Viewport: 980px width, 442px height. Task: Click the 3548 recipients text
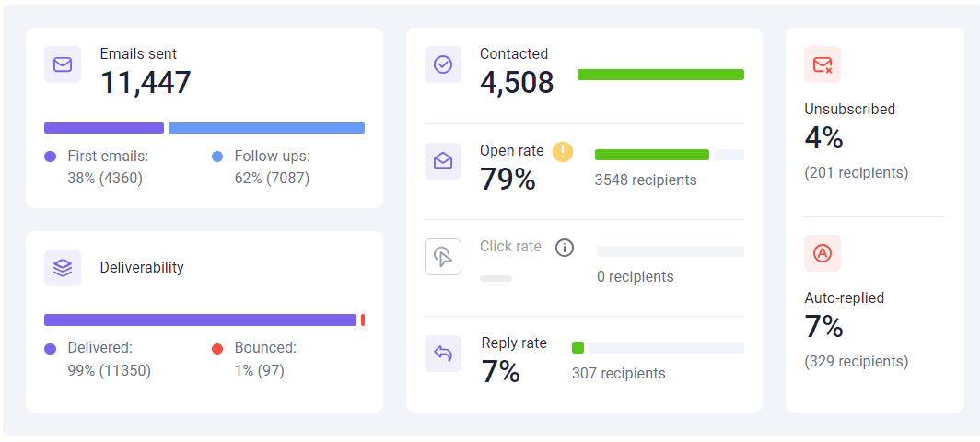646,180
